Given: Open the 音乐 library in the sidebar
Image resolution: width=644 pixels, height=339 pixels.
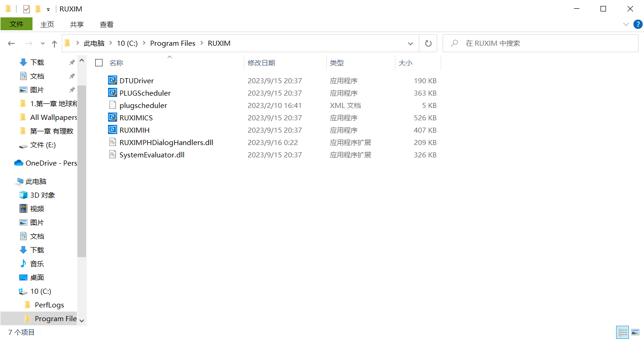Looking at the screenshot, I should [x=32, y=264].
